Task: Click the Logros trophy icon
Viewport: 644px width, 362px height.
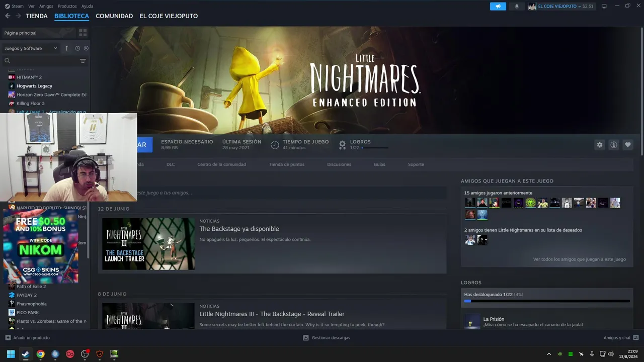Action: (x=343, y=145)
